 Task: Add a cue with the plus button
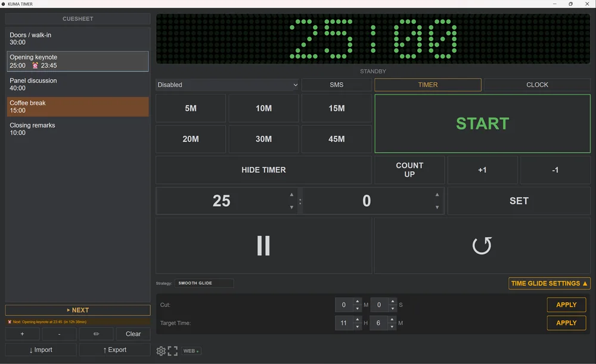(22, 334)
